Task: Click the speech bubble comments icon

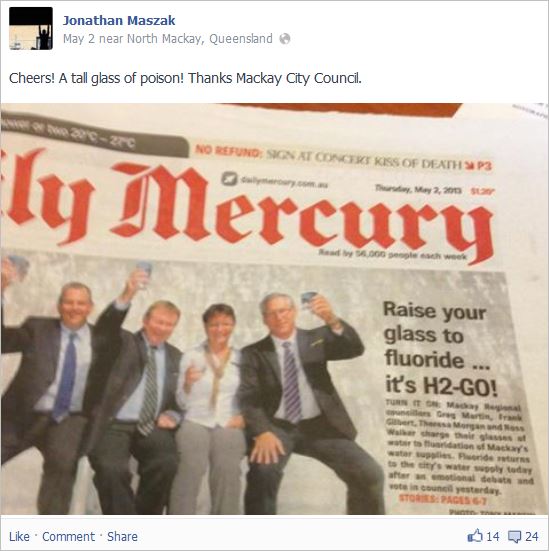Action: pos(515,537)
